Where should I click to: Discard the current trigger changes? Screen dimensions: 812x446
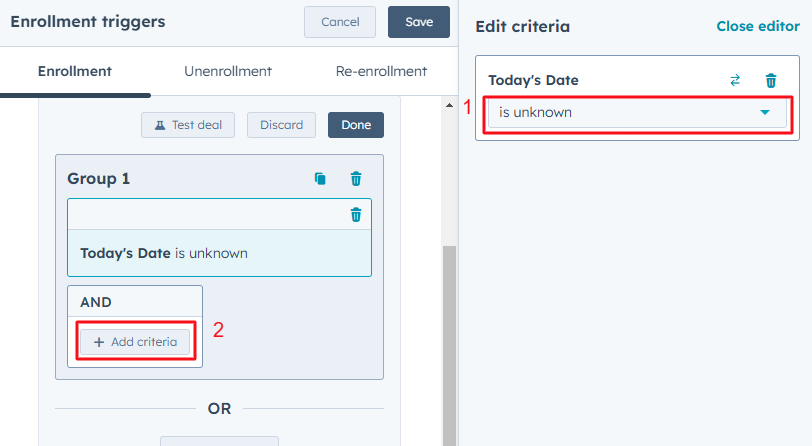(x=281, y=125)
